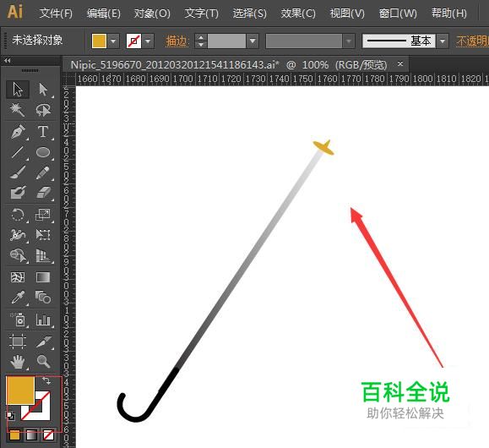
Task: Swap fill and stroke colors
Action: point(46,380)
